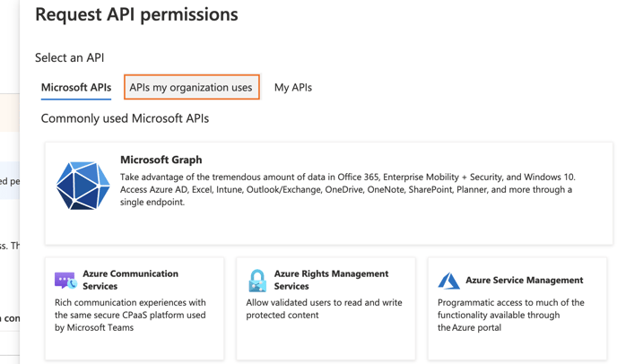Switch to the Microsoft APIs tab
Viewport: 617px width, 364px height.
point(76,87)
